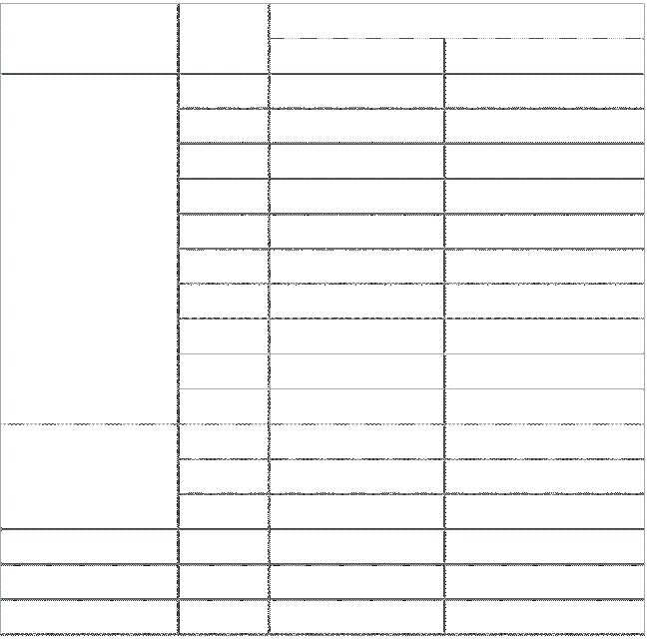Select the fourth-column sub-header cell

tap(544, 56)
